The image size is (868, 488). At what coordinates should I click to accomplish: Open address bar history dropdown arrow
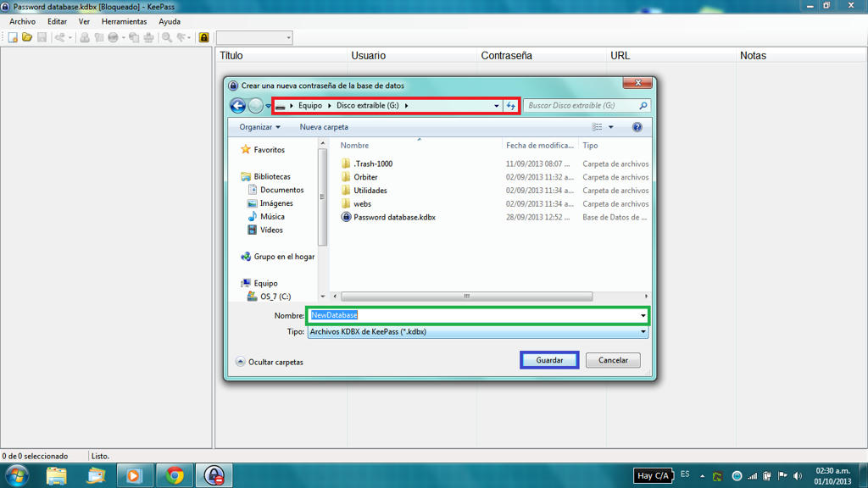pyautogui.click(x=496, y=106)
